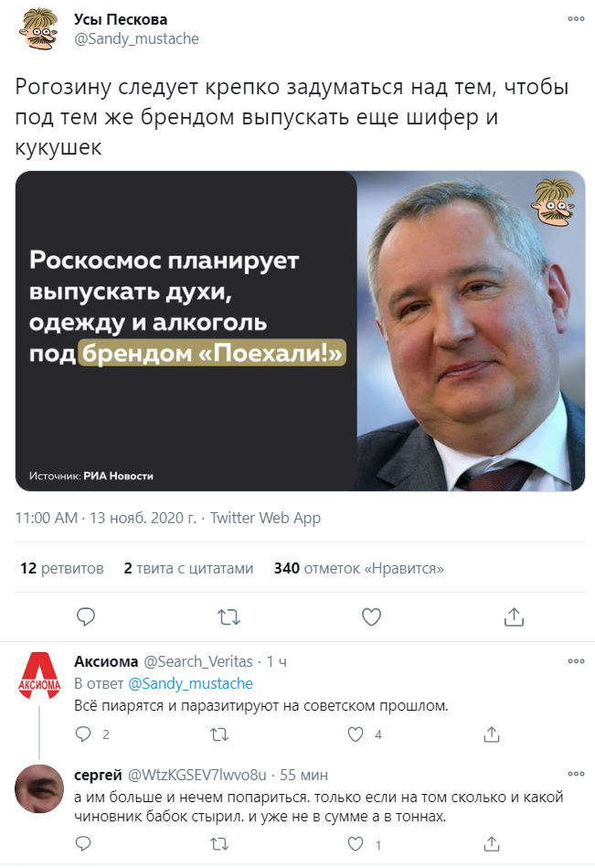The height and width of the screenshot is (868, 595).
Task: Reply to сергей's comment
Action: [83, 843]
